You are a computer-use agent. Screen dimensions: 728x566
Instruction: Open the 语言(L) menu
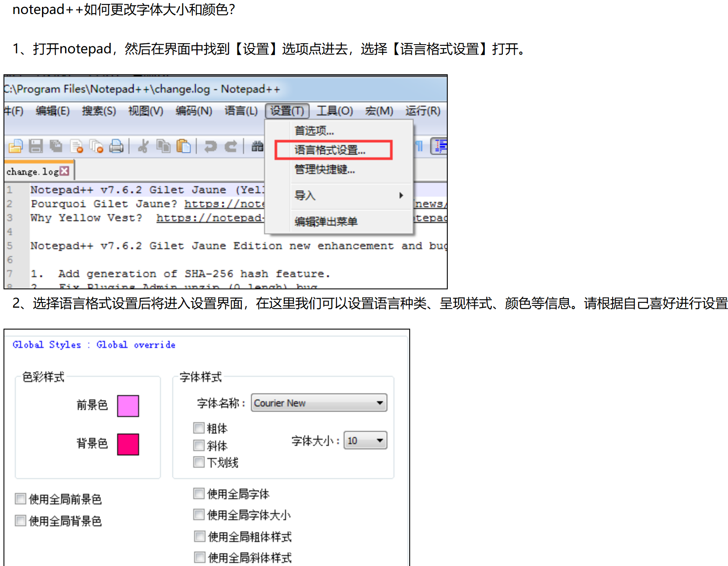pyautogui.click(x=241, y=111)
